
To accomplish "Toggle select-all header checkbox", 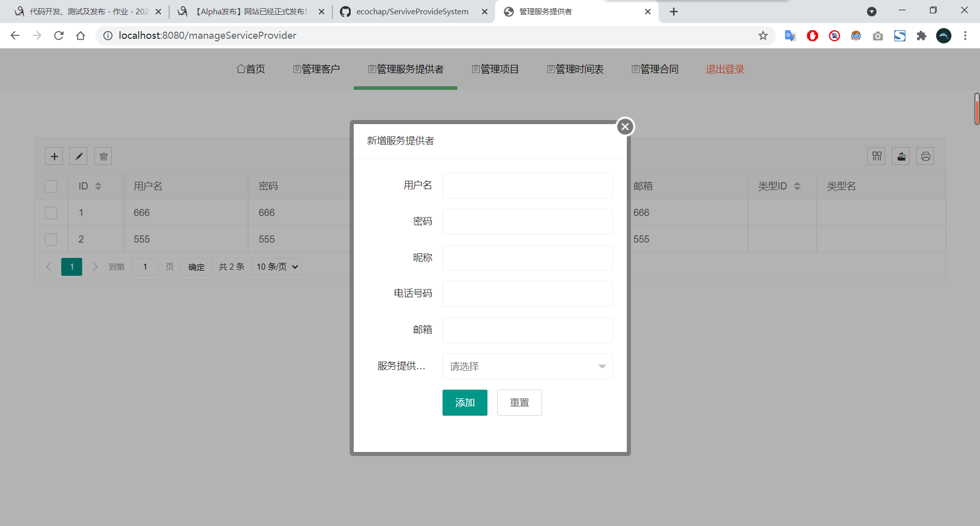I will 51,186.
